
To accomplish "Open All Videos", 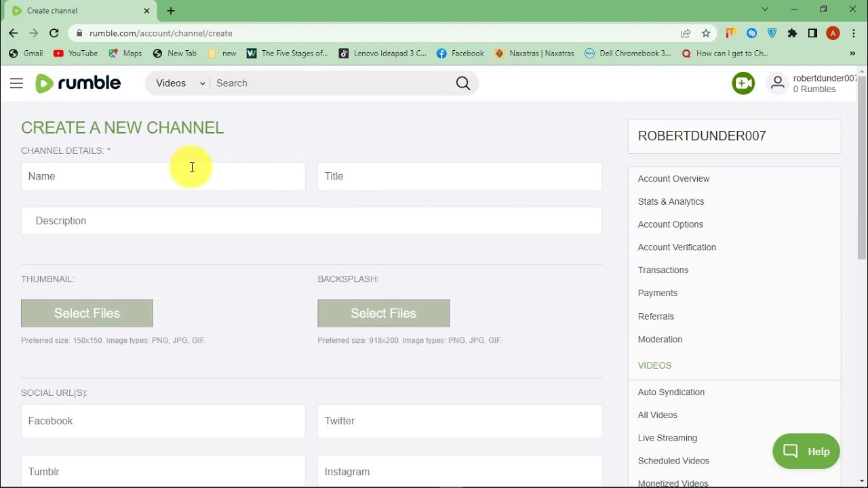I will (x=658, y=415).
